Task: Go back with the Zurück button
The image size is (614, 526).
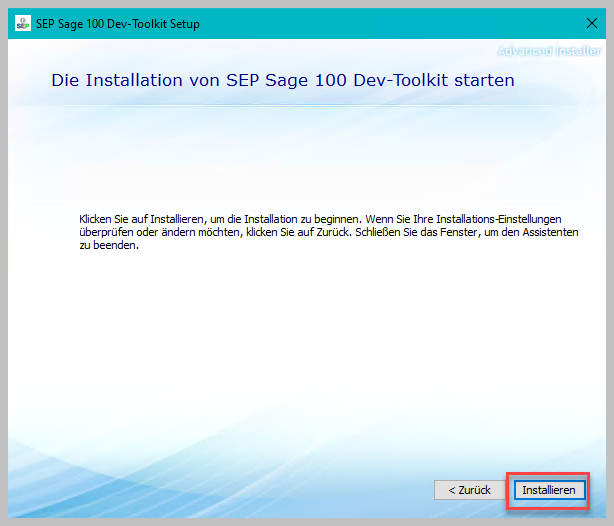Action: pyautogui.click(x=470, y=490)
